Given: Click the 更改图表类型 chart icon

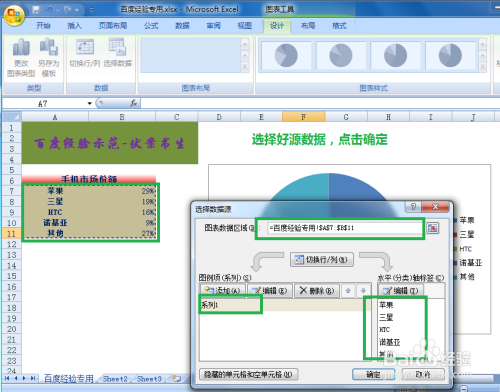Looking at the screenshot, I should (x=21, y=47).
